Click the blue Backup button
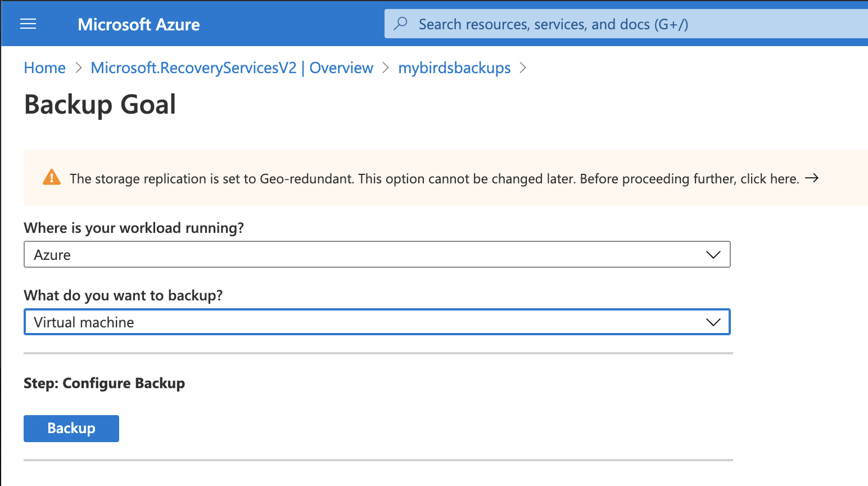This screenshot has width=868, height=486. [71, 429]
